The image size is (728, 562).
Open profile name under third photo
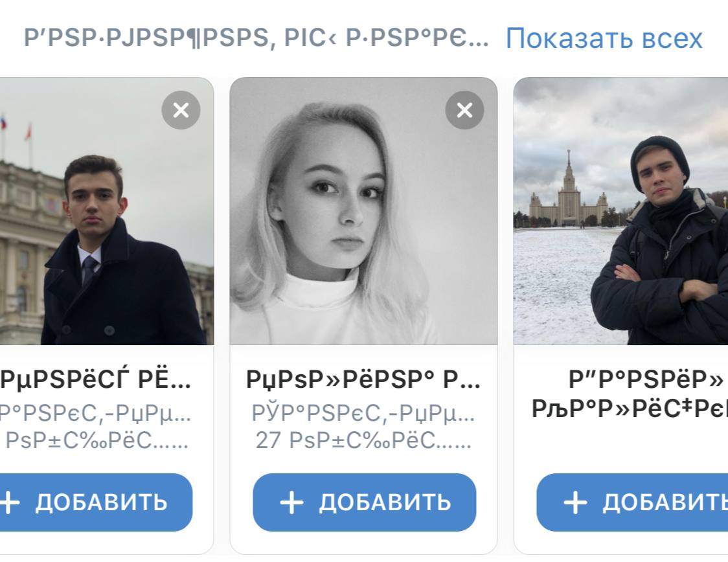point(630,394)
